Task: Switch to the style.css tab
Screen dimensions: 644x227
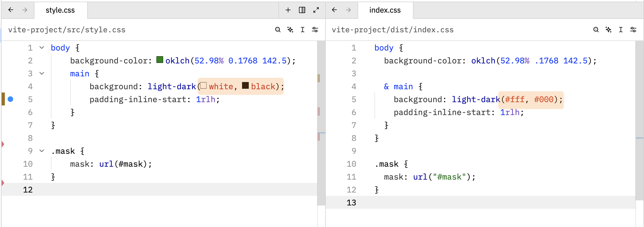Action: tap(60, 10)
